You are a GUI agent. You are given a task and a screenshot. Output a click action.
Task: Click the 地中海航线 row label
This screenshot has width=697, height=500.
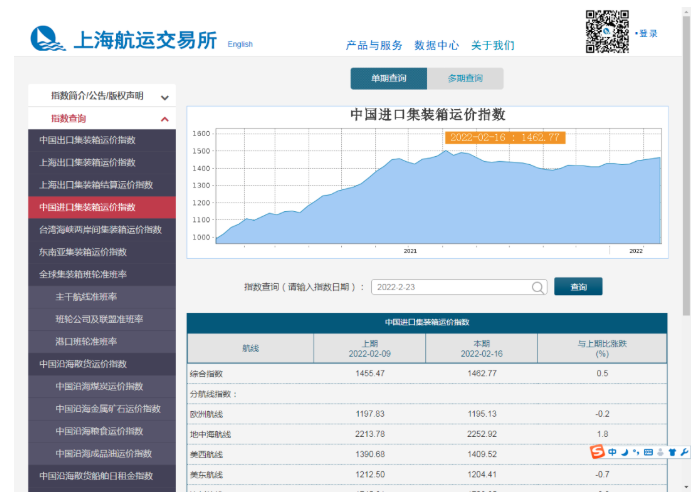pyautogui.click(x=210, y=434)
